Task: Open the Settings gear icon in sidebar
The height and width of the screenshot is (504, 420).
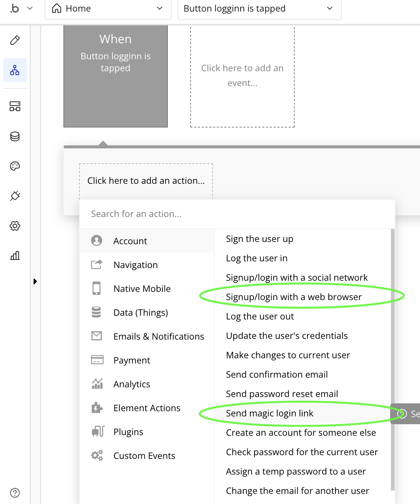Action: click(15, 226)
